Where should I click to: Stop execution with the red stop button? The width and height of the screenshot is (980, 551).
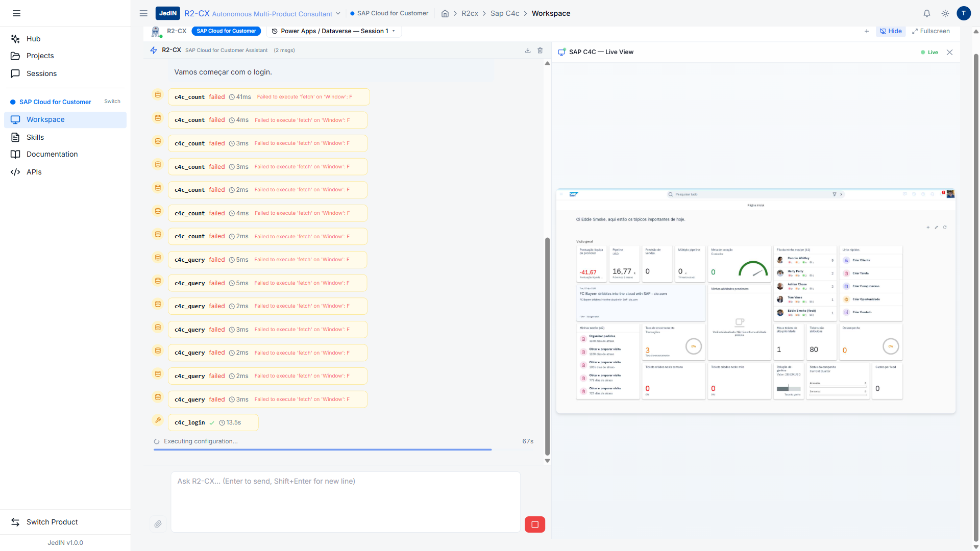(534, 524)
